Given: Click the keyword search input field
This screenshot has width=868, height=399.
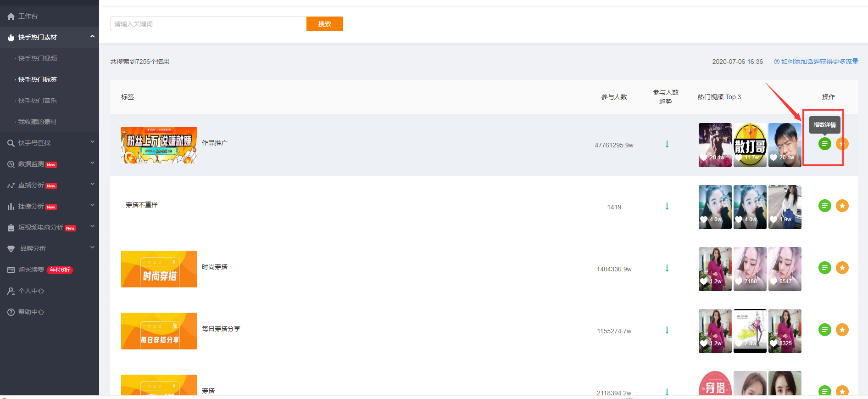Looking at the screenshot, I should coord(208,24).
